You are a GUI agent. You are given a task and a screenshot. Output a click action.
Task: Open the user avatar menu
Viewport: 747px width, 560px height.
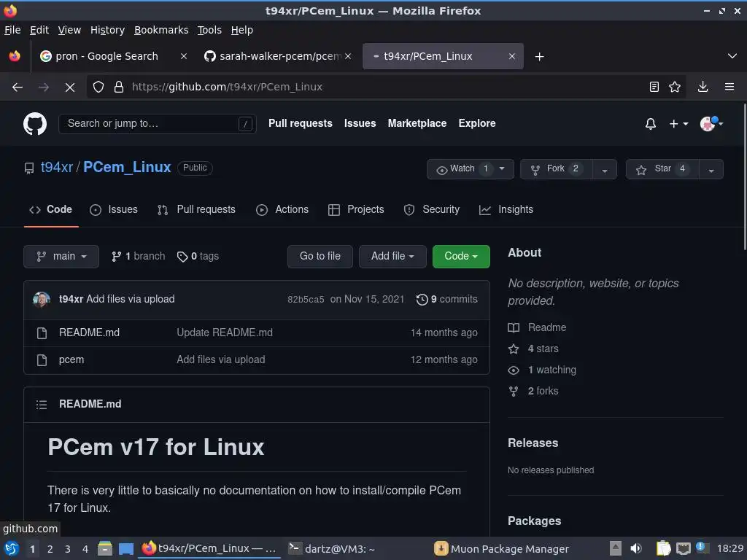pos(711,124)
